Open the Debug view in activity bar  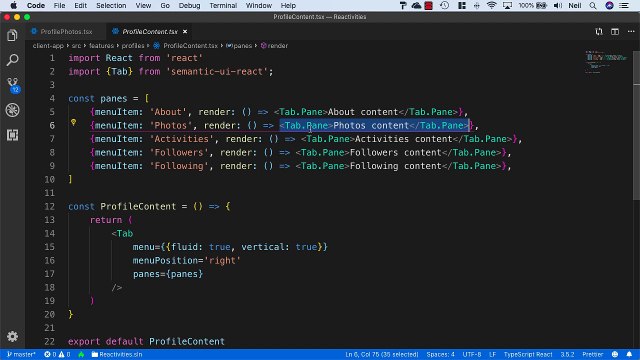point(12,110)
